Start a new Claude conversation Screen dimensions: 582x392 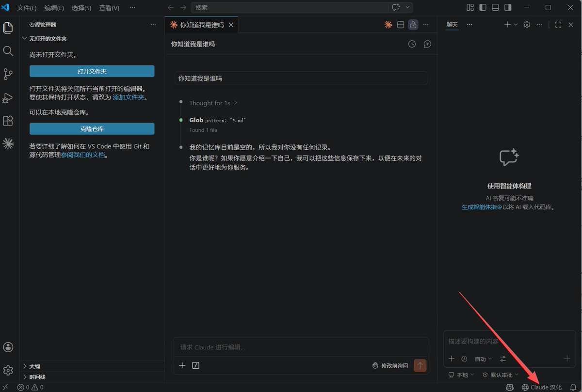pos(427,44)
